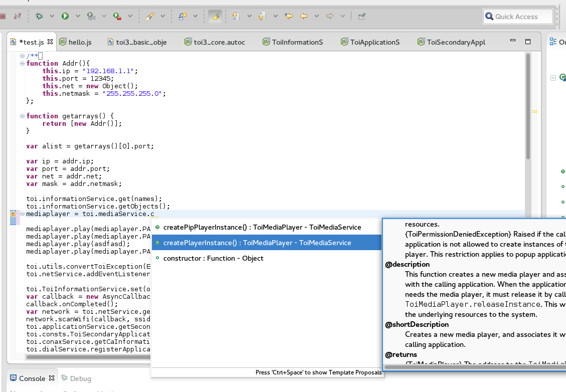This screenshot has height=392, width=566.
Task: Toggle Mark Occurrences highlighter button
Action: point(215,16)
